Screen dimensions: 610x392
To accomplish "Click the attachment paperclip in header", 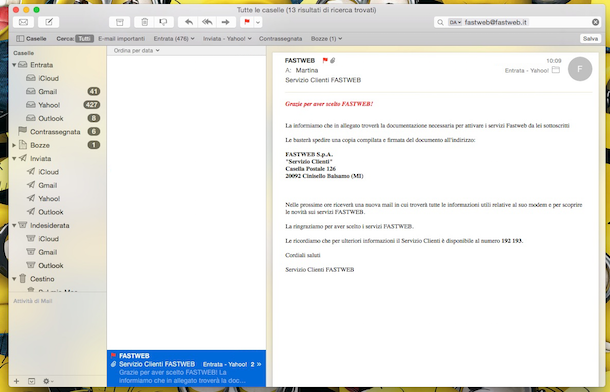I will pos(333,60).
